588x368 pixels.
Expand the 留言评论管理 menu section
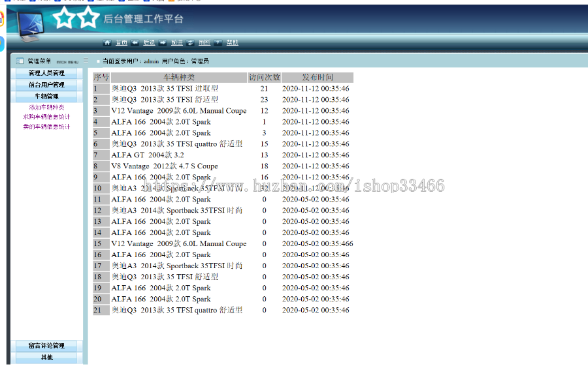(46, 346)
